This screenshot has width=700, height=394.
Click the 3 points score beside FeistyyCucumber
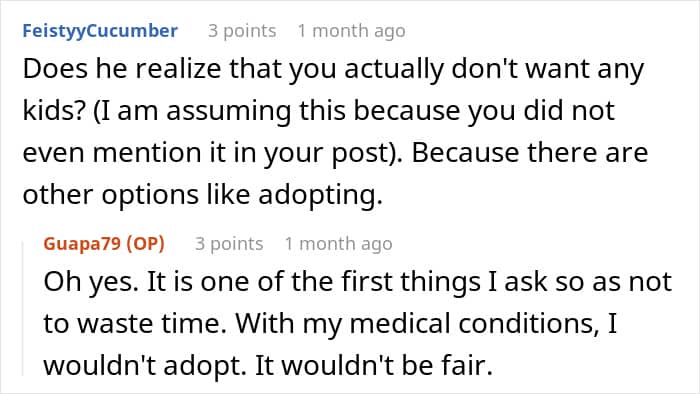(x=242, y=31)
